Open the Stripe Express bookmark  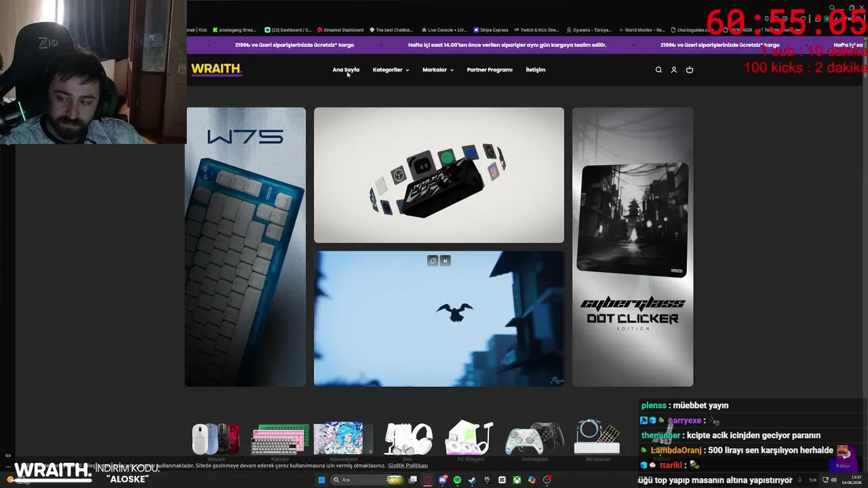(x=491, y=30)
